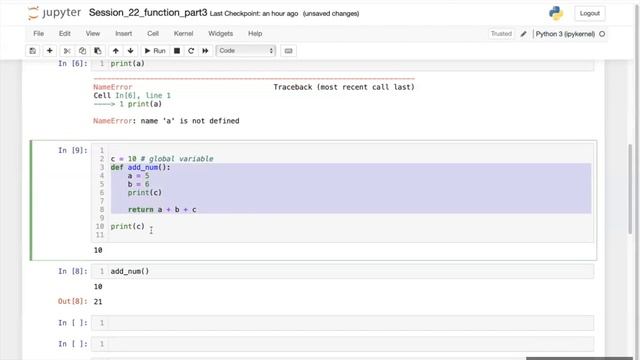Click the first empty code cell
Image resolution: width=640 pixels, height=360 pixels.
click(x=342, y=322)
